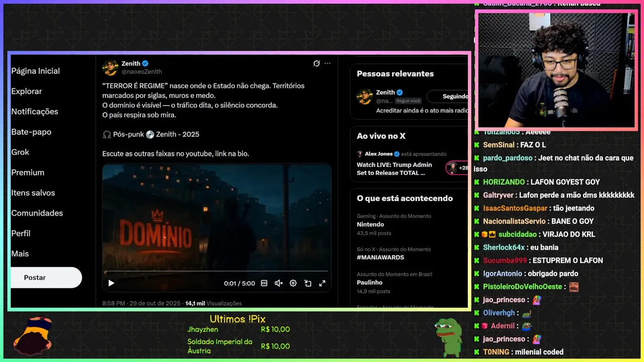Click chat user PistoleiroDoVelhoOeste
This screenshot has width=644, height=362.
tap(522, 287)
